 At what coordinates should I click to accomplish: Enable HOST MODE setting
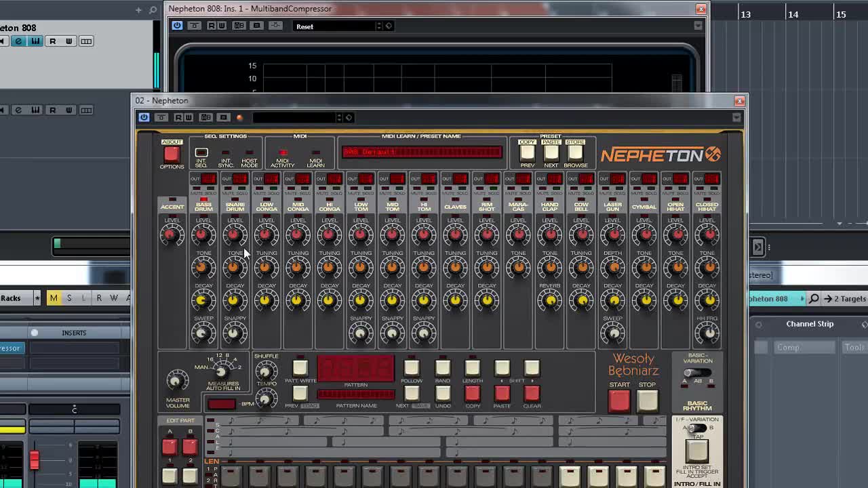(250, 153)
